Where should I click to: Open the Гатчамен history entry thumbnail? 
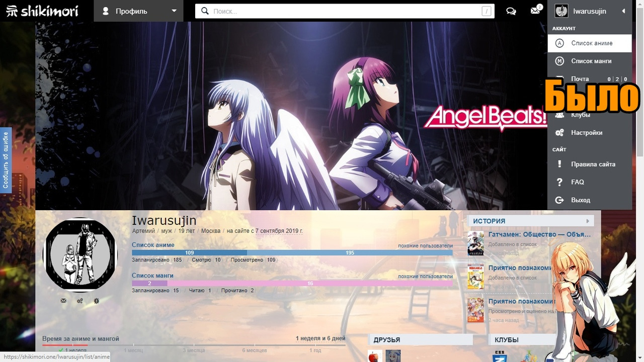pos(475,243)
